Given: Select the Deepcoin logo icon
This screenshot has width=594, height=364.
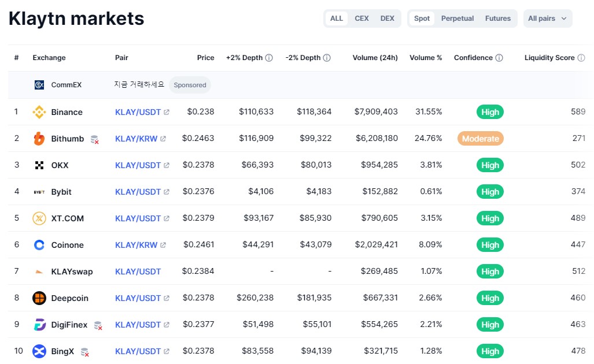Looking at the screenshot, I should [39, 298].
